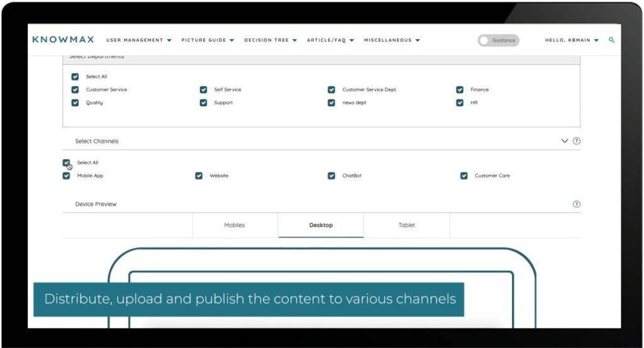Uncheck Website channel checkbox
644x348 pixels.
199,176
